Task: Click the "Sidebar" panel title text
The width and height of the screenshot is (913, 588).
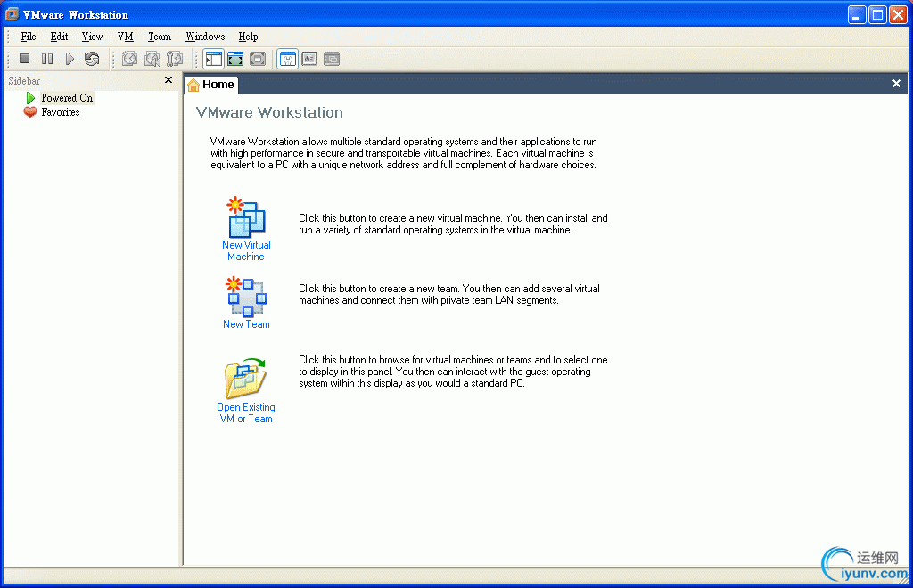Action: coord(24,81)
